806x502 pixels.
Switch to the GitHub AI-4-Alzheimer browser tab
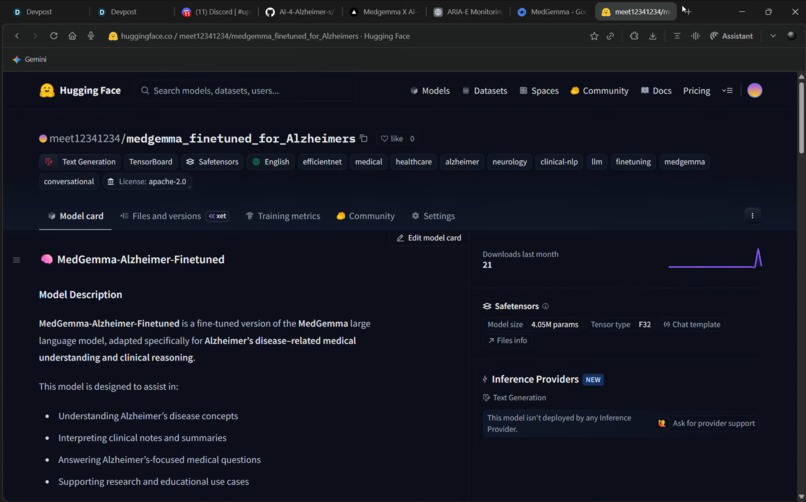coord(301,11)
